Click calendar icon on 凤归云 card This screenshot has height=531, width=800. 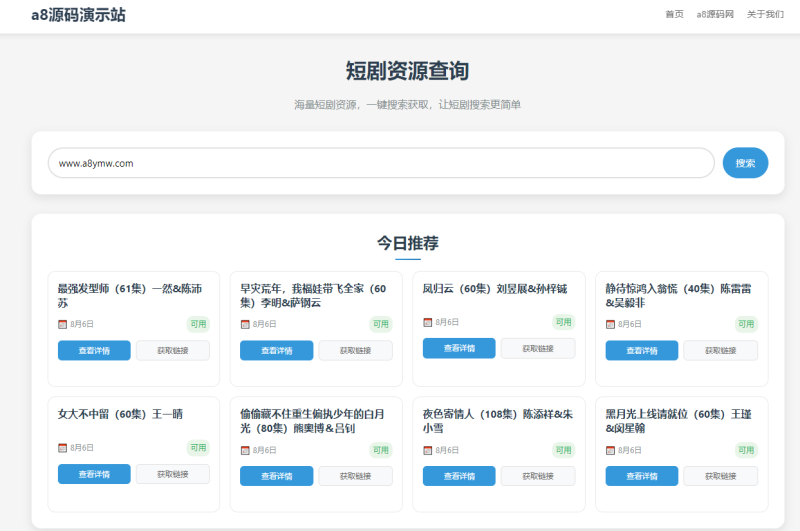click(x=428, y=322)
